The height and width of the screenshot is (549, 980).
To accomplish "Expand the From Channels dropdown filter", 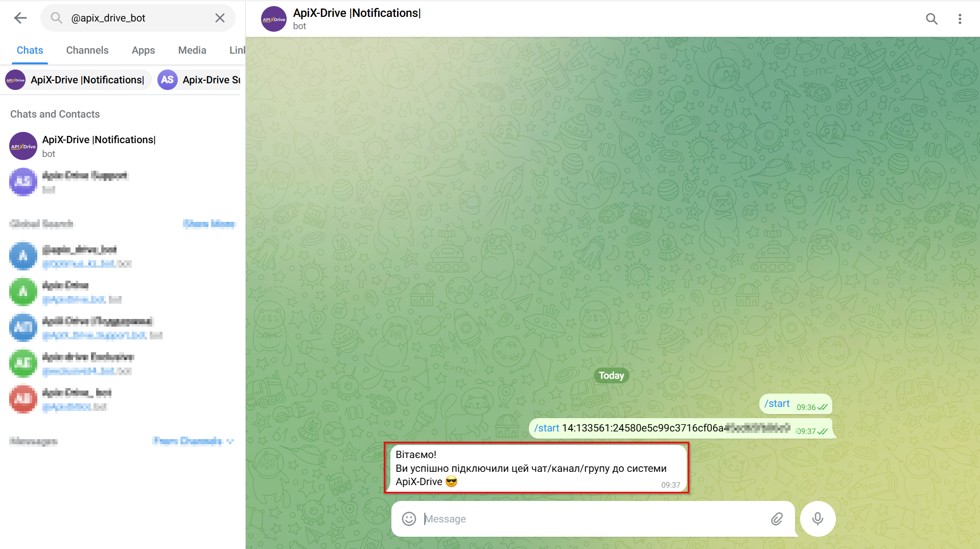I will tap(193, 441).
